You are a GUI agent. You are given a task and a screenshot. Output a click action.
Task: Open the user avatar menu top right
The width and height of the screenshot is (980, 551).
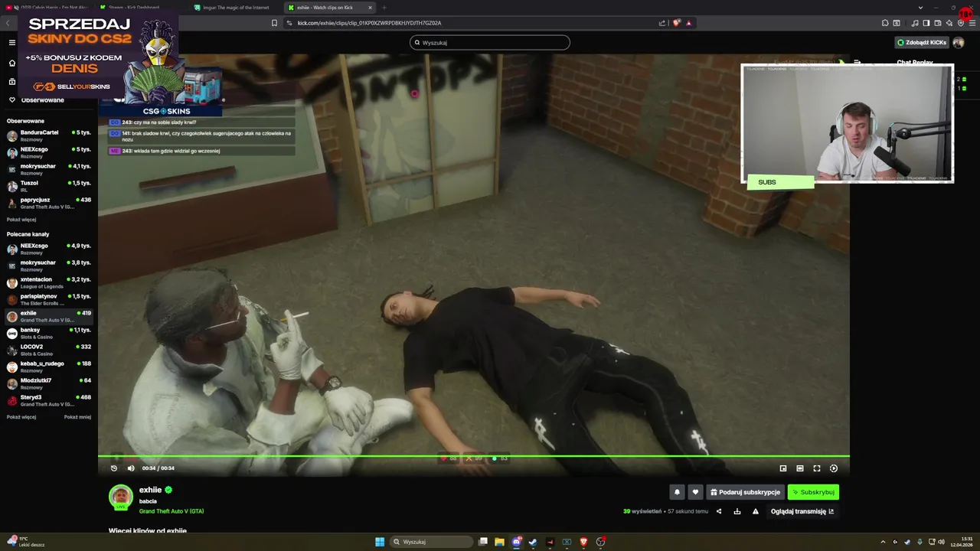coord(959,42)
